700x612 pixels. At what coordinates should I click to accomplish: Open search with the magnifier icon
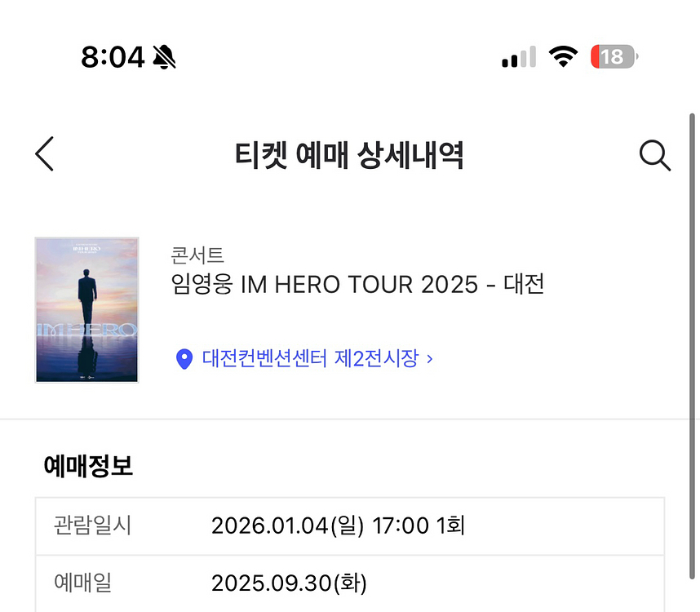point(654,154)
